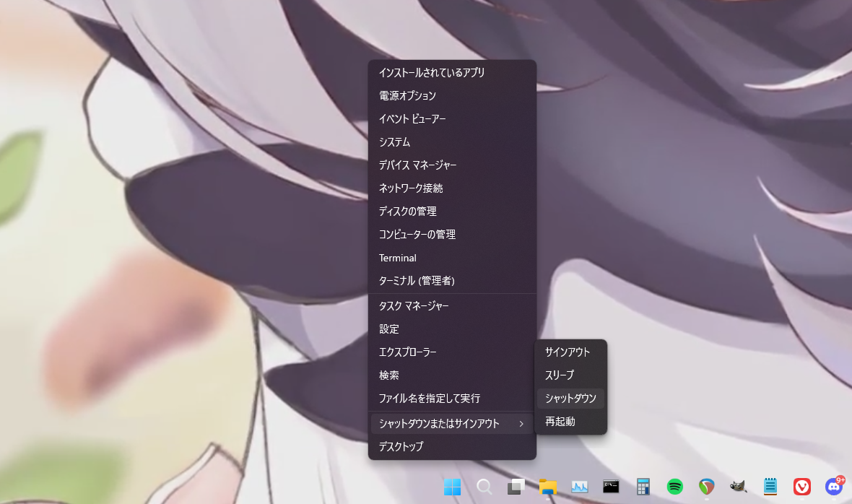Open the Notepad icon on the taskbar
852x504 pixels.
(x=770, y=487)
